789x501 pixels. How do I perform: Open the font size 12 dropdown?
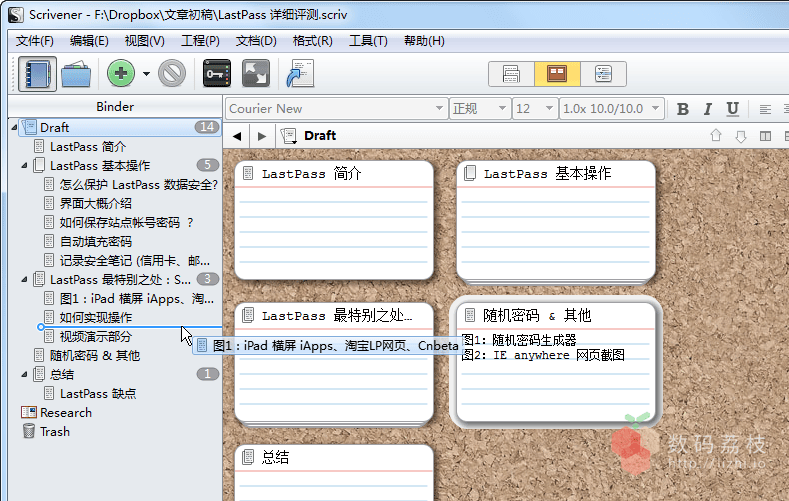pos(534,109)
